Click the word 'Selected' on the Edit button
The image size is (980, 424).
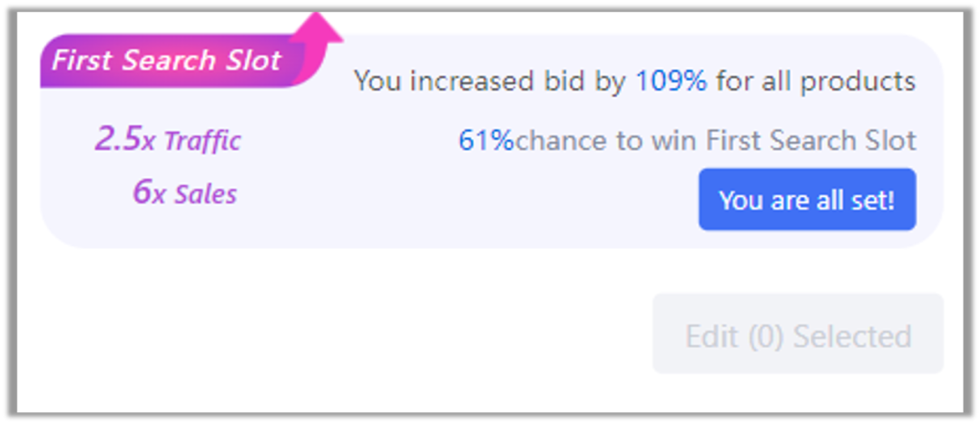[852, 336]
